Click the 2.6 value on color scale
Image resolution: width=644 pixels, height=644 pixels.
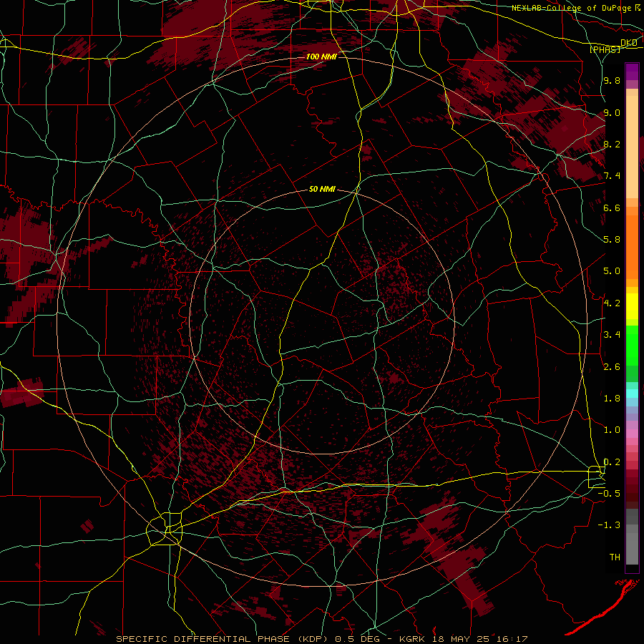tap(612, 367)
